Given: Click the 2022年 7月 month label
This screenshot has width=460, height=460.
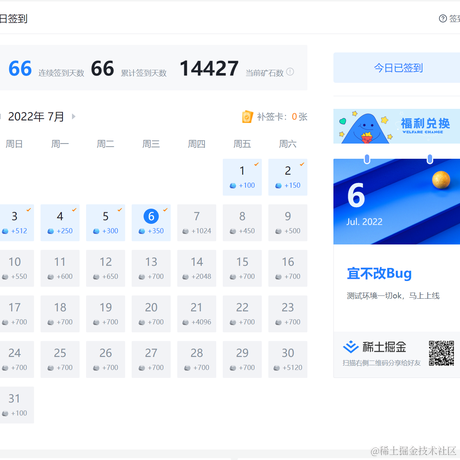Looking at the screenshot, I should point(36,117).
